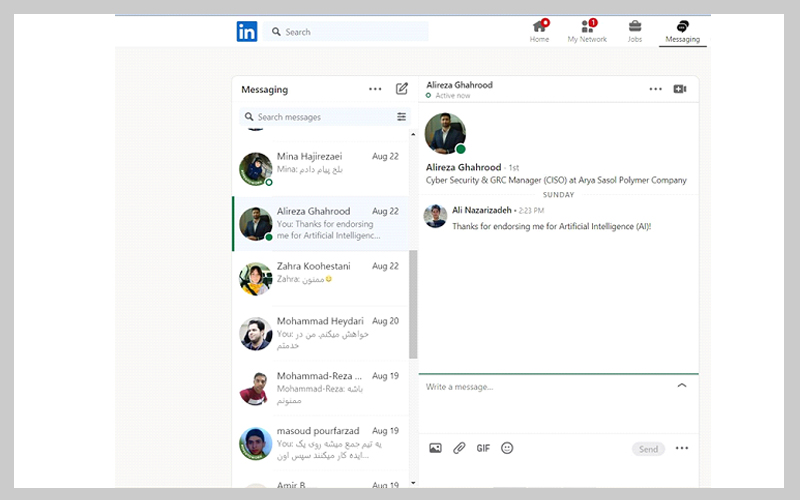Screen dimensions: 800x500
Task: Go to the Home tab
Action: click(540, 32)
